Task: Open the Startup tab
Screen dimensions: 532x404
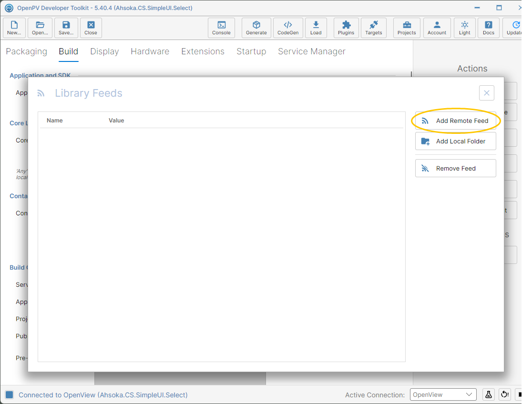Action: [x=251, y=51]
